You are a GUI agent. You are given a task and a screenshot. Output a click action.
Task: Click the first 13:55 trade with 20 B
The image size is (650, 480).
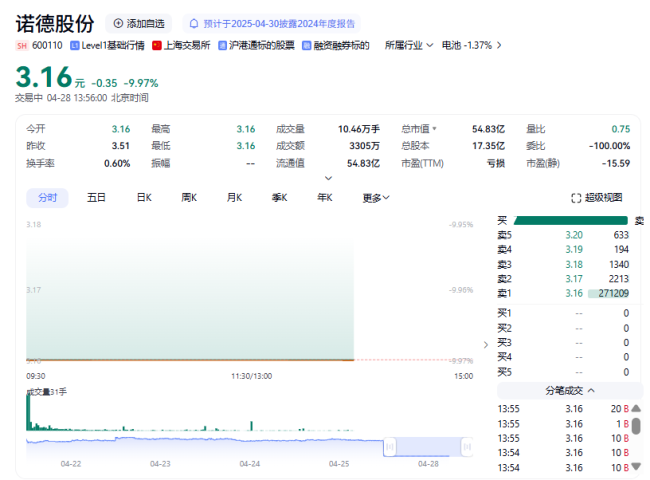tap(563, 409)
